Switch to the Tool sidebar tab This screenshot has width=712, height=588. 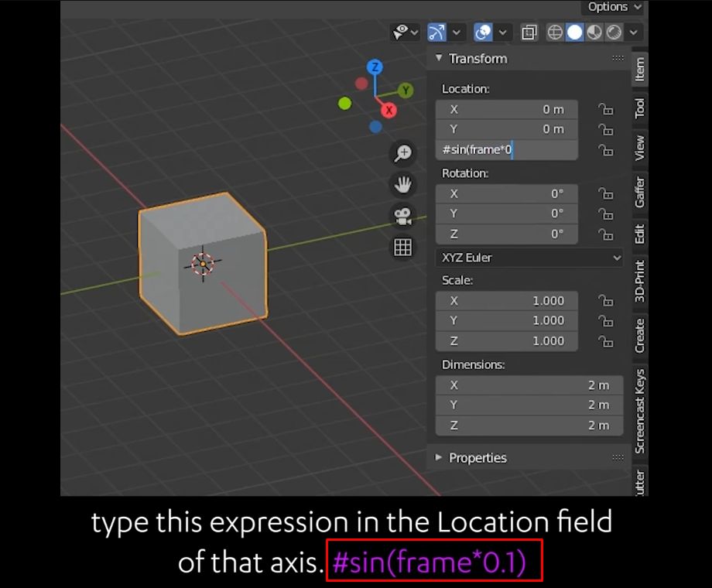tap(640, 108)
